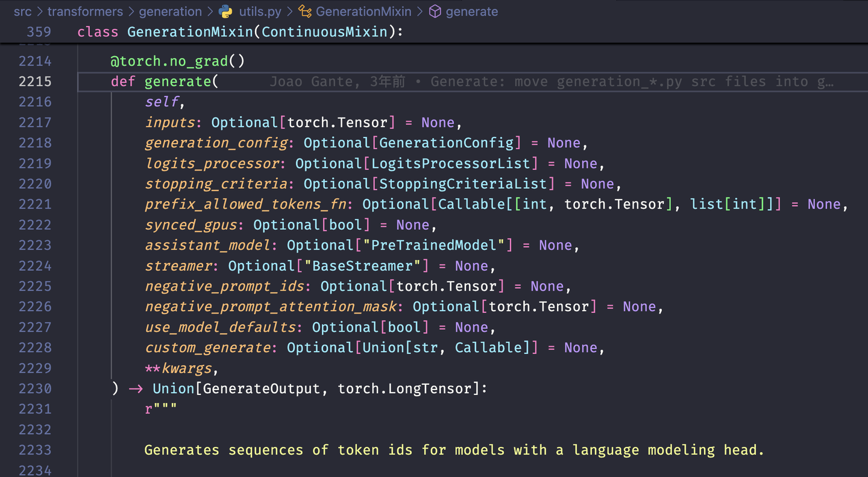The height and width of the screenshot is (477, 868).
Task: Select GenerationMixin breadcrumb item
Action: click(363, 11)
